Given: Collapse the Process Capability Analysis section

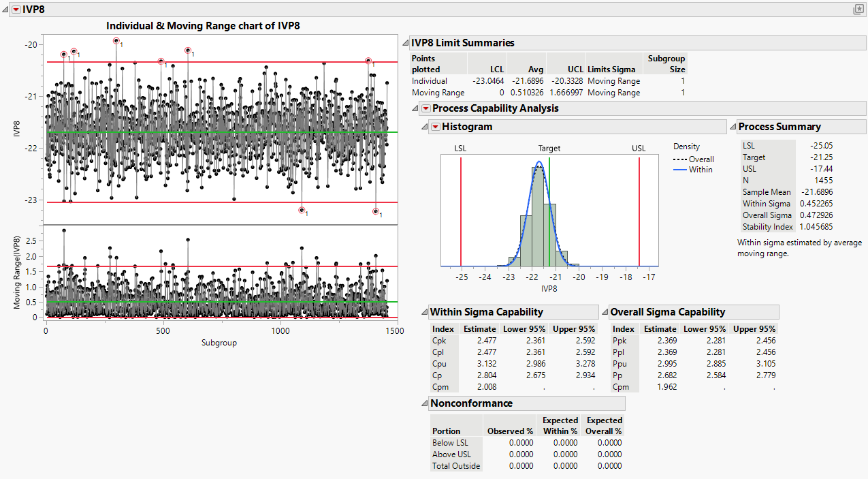Looking at the screenshot, I should point(415,108).
